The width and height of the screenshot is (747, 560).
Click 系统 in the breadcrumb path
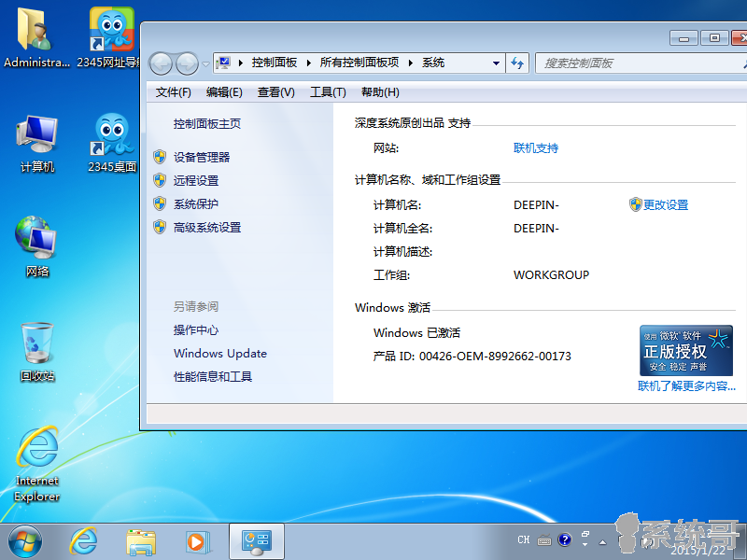[x=433, y=63]
